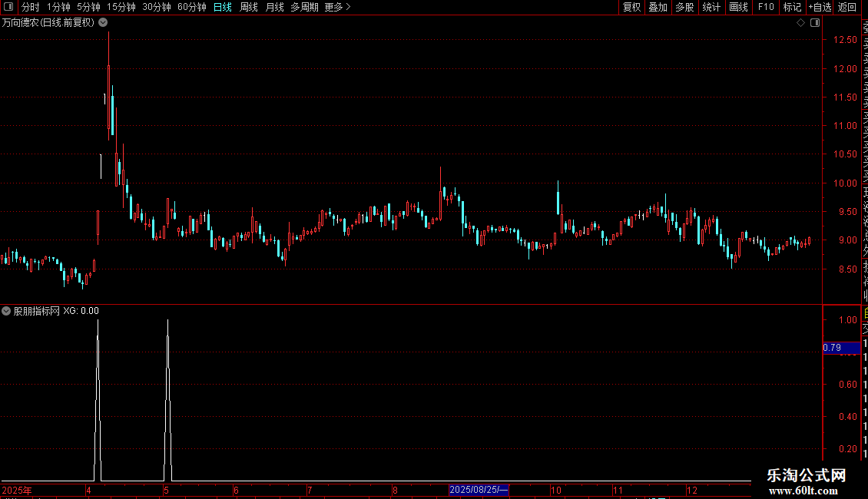Click the panel layout icon at top-left

coord(8,7)
